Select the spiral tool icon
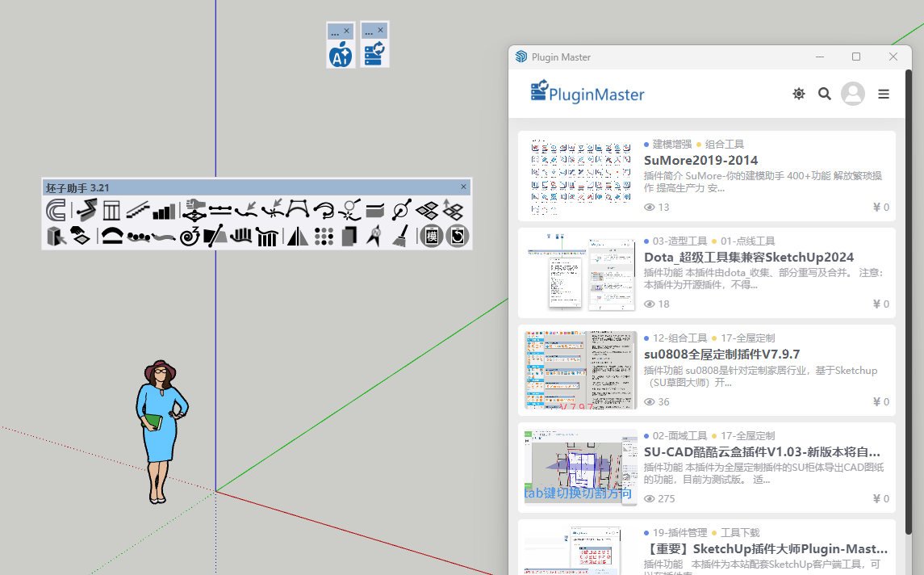 (x=190, y=236)
